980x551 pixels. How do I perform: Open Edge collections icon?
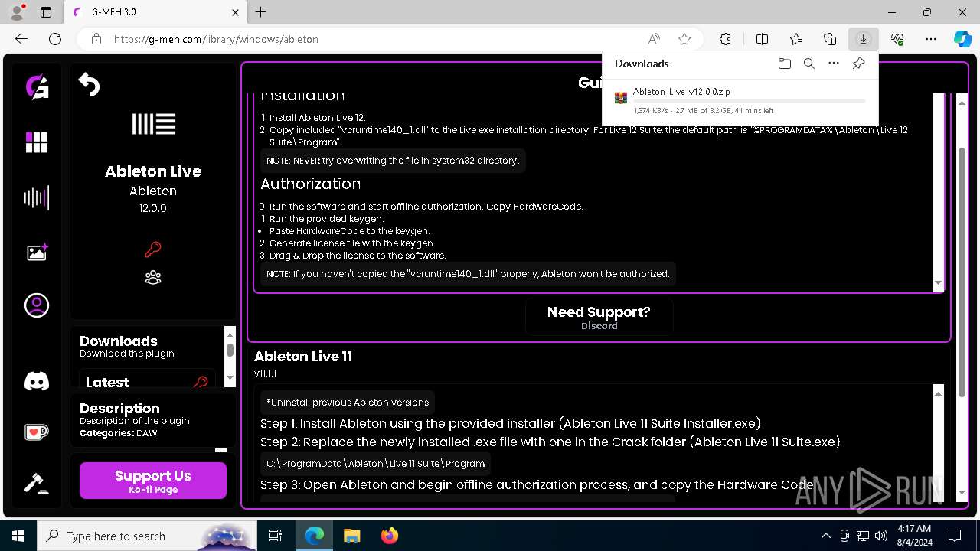pyautogui.click(x=830, y=39)
